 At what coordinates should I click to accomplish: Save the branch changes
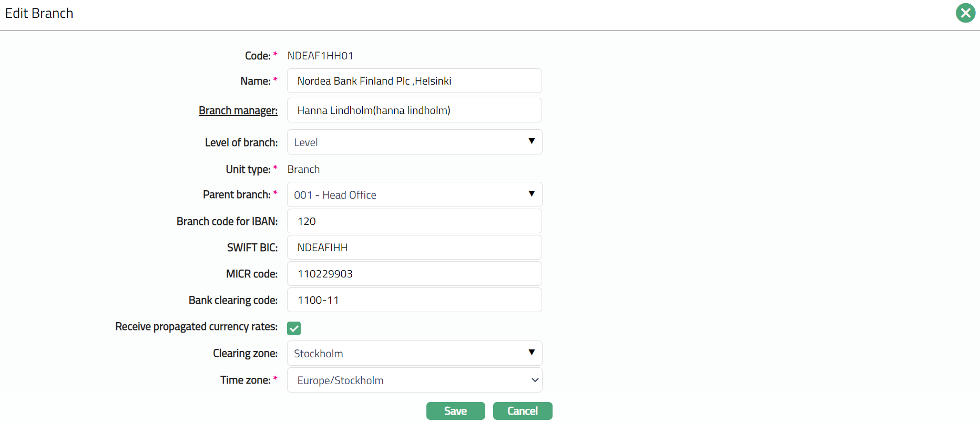coord(455,411)
